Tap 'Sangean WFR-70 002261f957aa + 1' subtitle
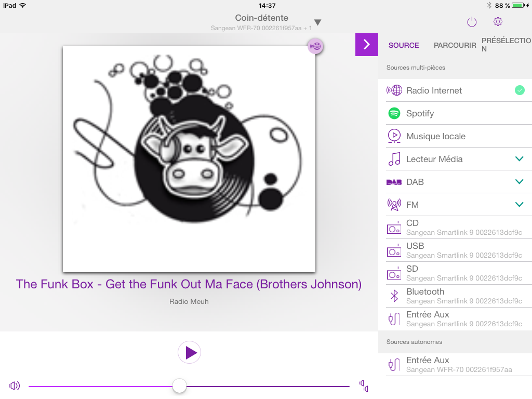Screen dimensions: 532x399 (x=261, y=28)
